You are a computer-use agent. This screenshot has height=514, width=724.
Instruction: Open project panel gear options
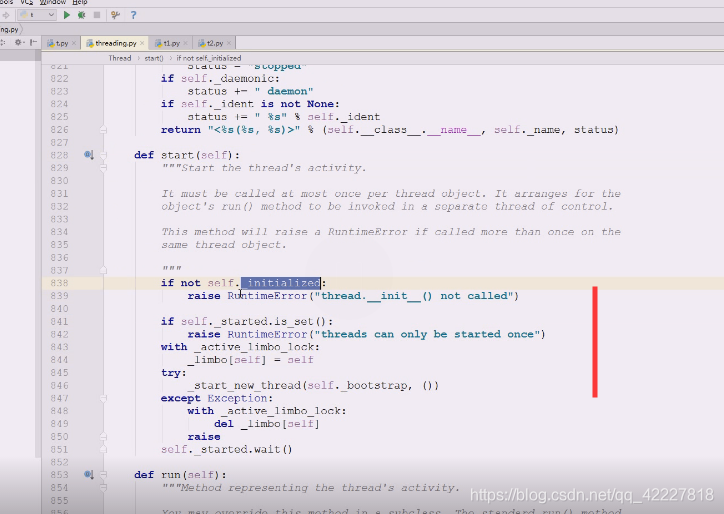[x=18, y=42]
